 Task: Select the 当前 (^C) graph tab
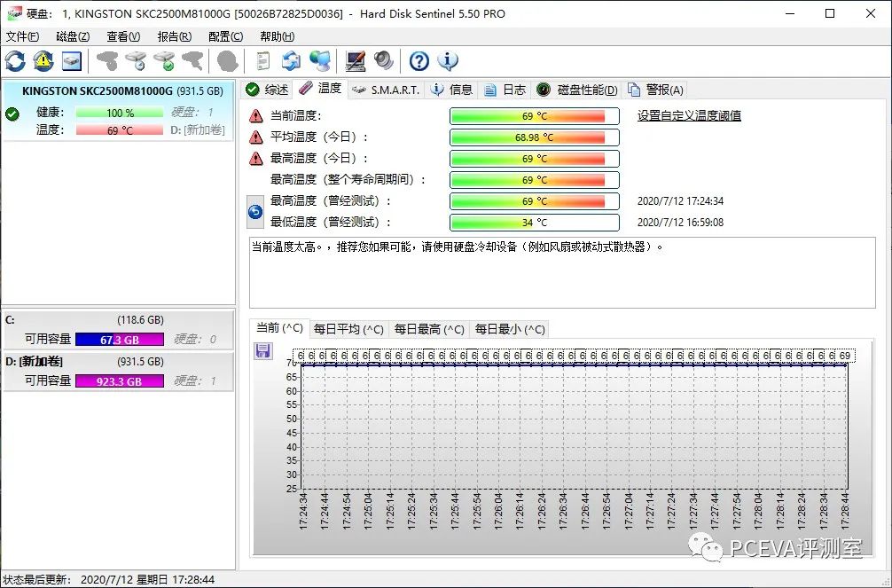(x=279, y=328)
